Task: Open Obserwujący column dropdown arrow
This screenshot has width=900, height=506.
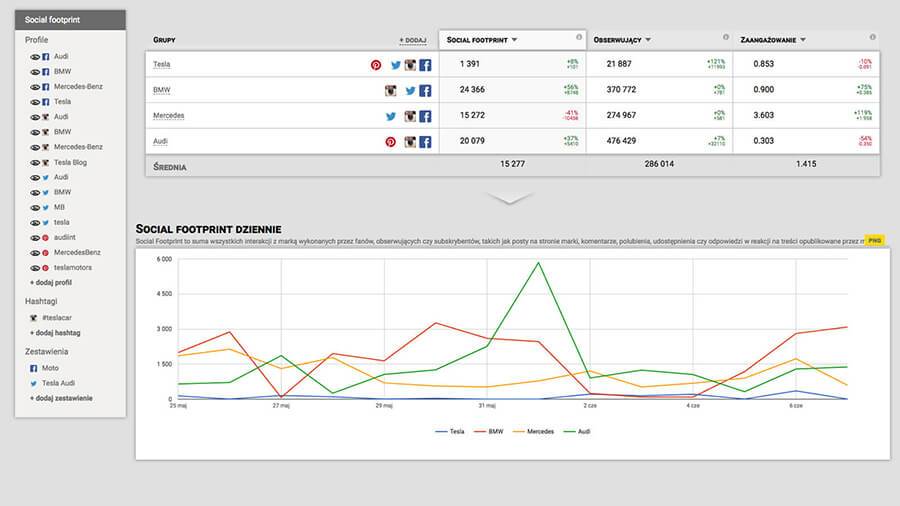Action: [x=648, y=40]
